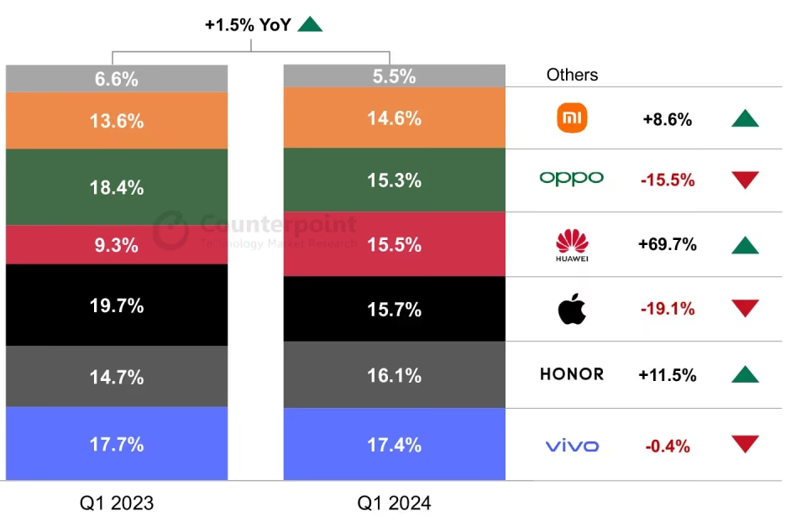Click the green triangle beside +1.5% YoY
The width and height of the screenshot is (812, 527).
coord(310,24)
